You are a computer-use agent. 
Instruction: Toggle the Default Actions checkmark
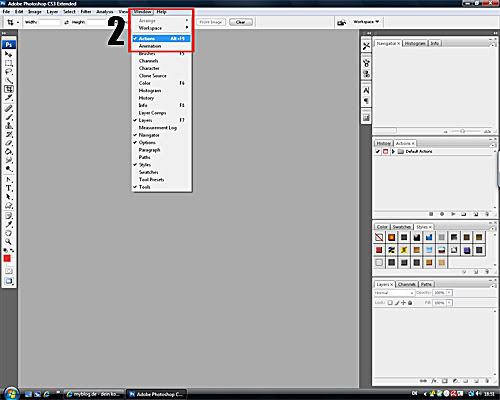pos(378,151)
